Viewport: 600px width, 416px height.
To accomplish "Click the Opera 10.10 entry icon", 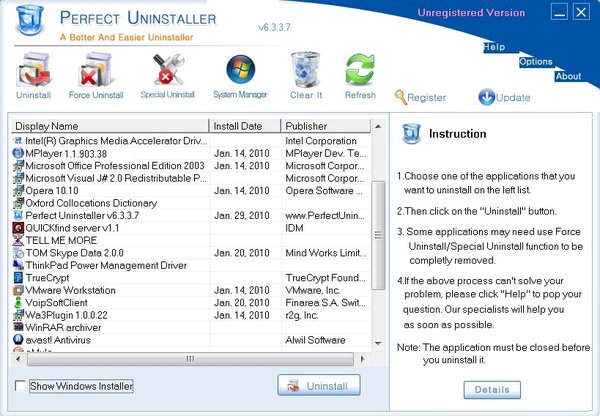I will pos(18,190).
